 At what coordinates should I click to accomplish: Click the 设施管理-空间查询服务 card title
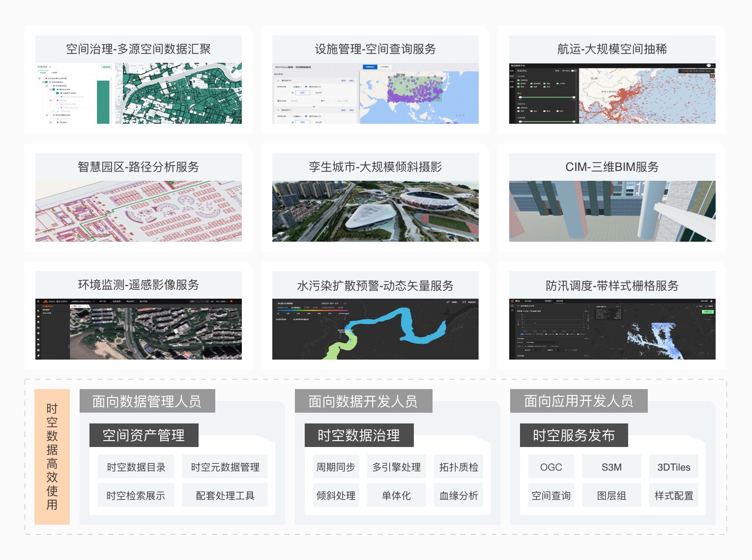[375, 49]
